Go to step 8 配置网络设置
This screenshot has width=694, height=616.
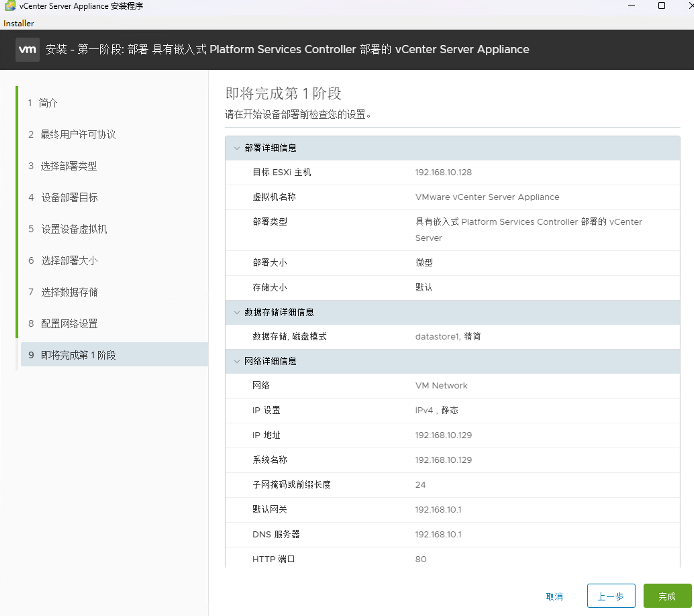(63, 324)
